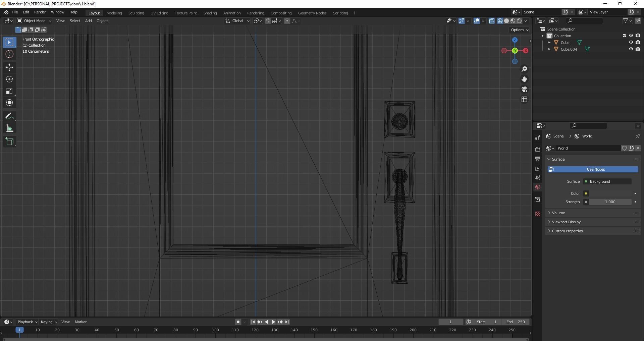Switch perspective/orthographic with the grid gizmo
644x341 pixels.
524,99
